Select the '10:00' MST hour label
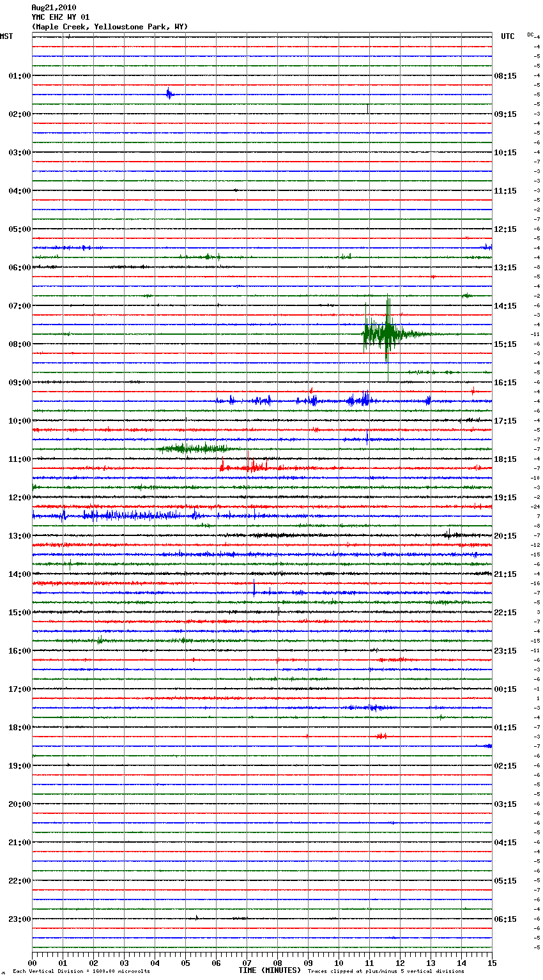 click(x=20, y=421)
